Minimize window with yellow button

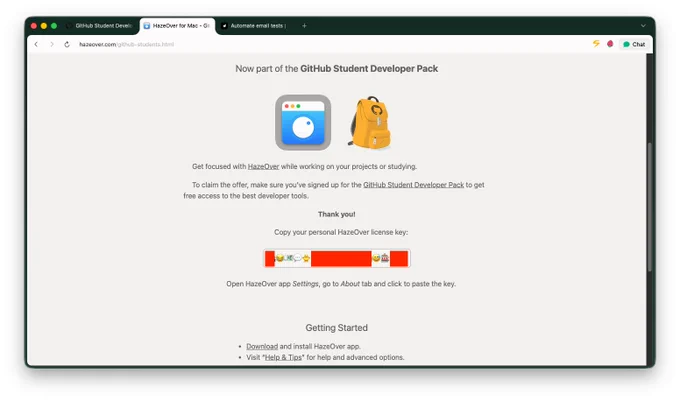(44, 26)
